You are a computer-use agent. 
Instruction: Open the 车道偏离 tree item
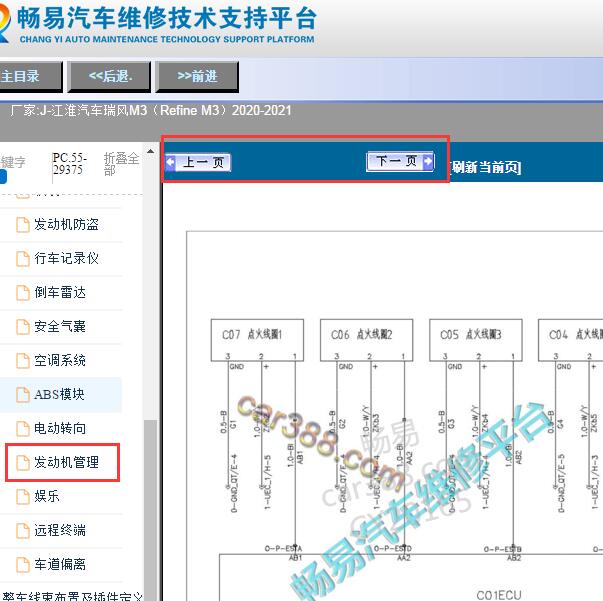[60, 564]
